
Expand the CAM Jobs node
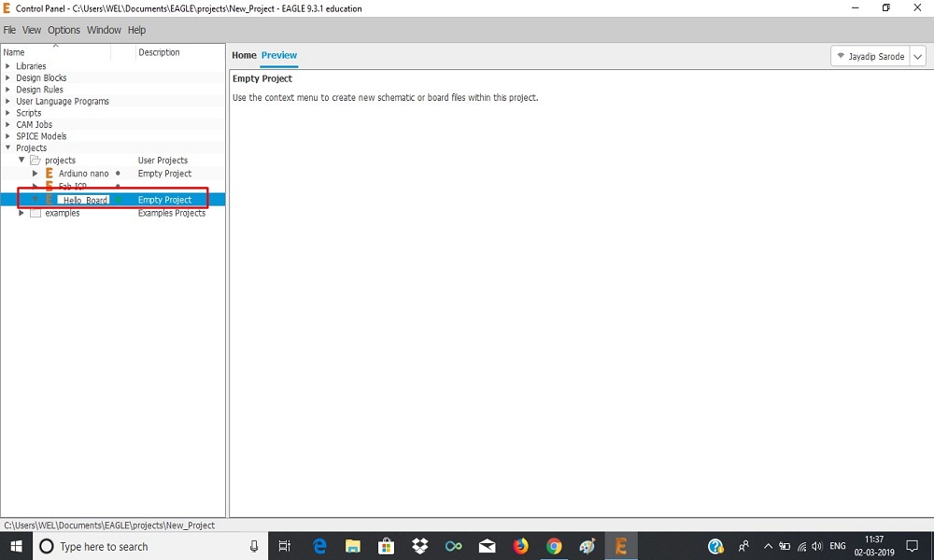pyautogui.click(x=7, y=124)
